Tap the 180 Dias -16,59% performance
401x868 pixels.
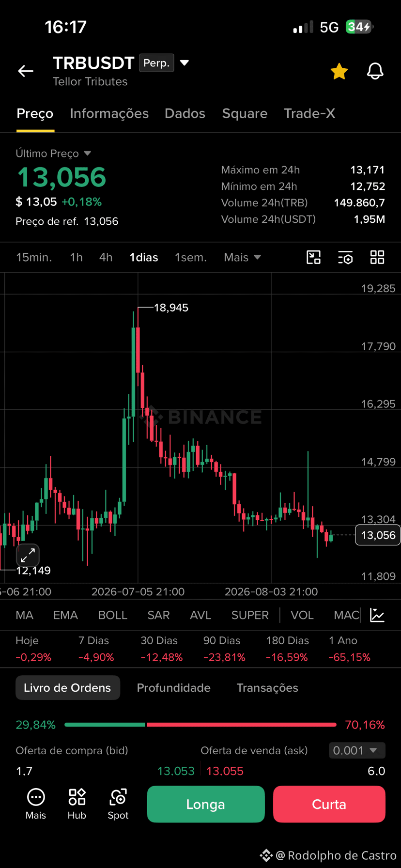[287, 649]
